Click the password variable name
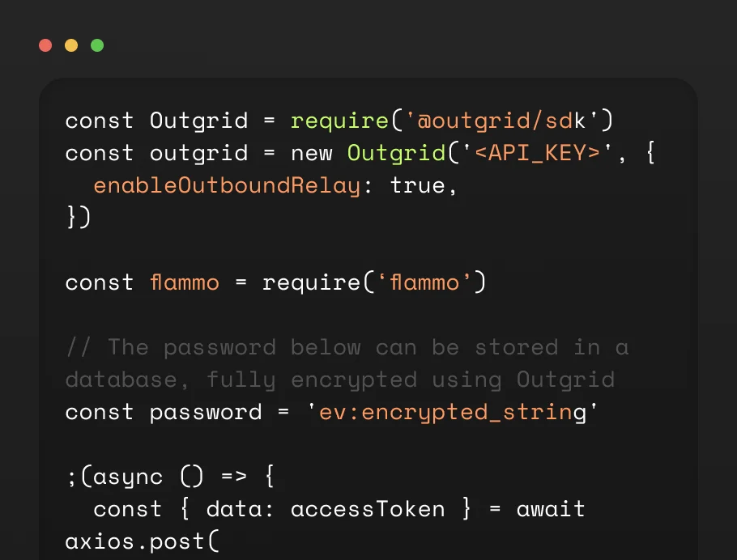 pyautogui.click(x=205, y=412)
